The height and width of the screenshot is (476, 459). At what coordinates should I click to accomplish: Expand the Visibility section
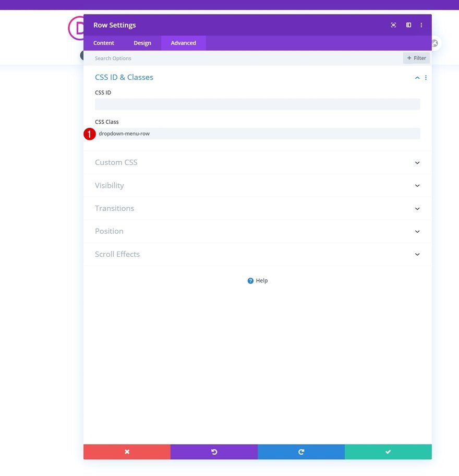pyautogui.click(x=417, y=185)
